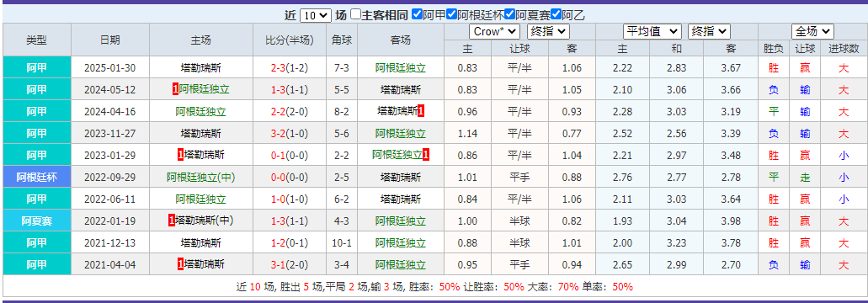Click the date 2023-11-27
This screenshot has width=868, height=303.
click(109, 133)
